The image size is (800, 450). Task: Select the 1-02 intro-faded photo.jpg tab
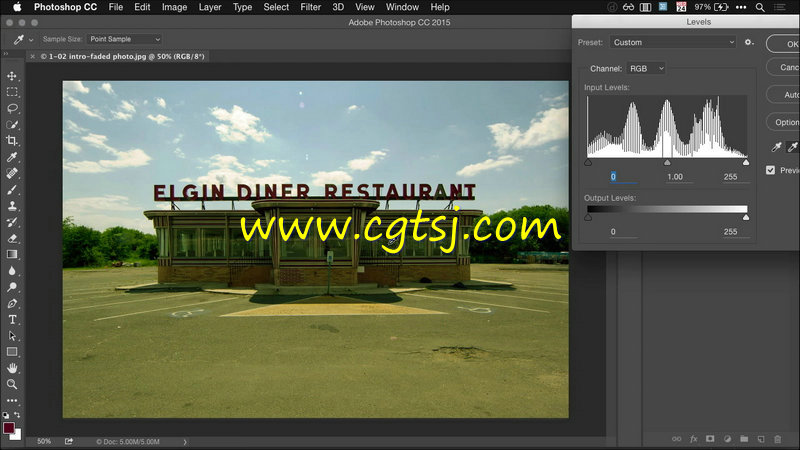tap(122, 57)
